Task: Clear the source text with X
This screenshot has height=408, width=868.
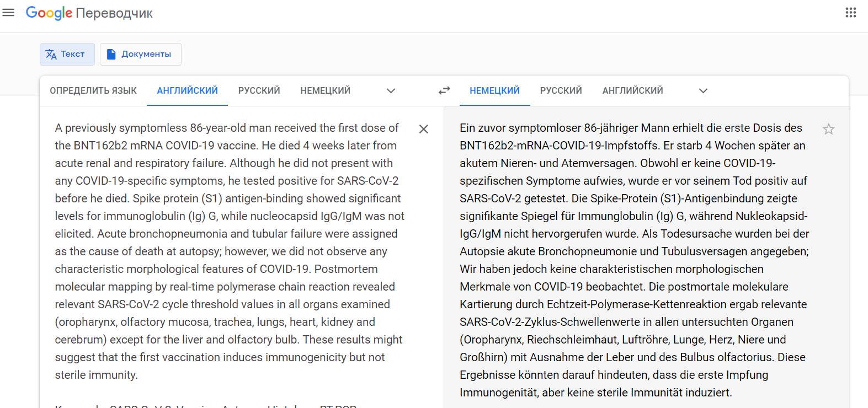Action: [x=423, y=129]
